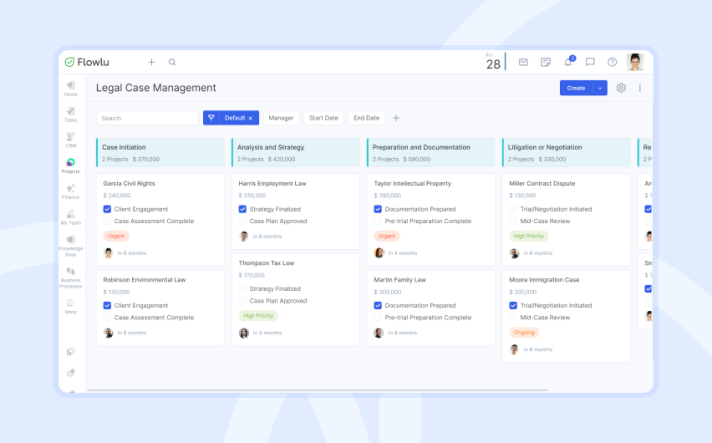Uncheck Documentation Prepared on Taylor Intellectual Property
The height and width of the screenshot is (443, 712).
378,209
